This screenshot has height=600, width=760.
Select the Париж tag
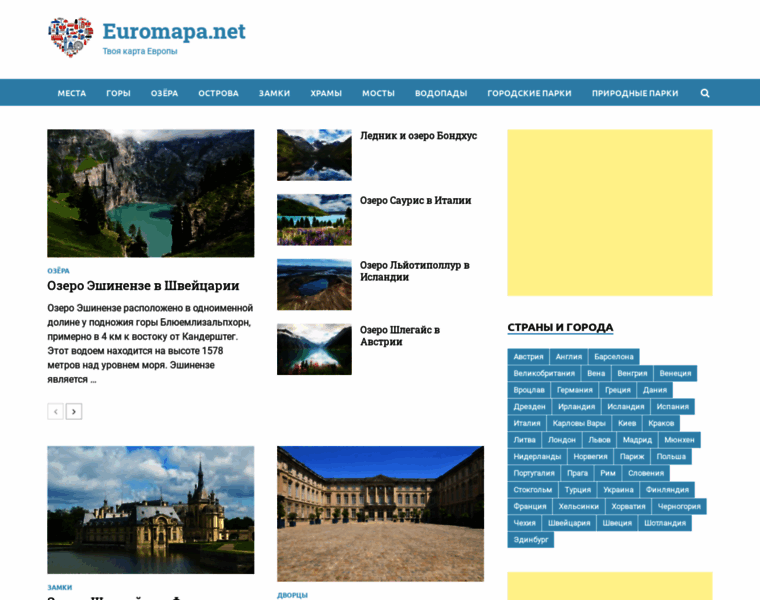pos(632,457)
